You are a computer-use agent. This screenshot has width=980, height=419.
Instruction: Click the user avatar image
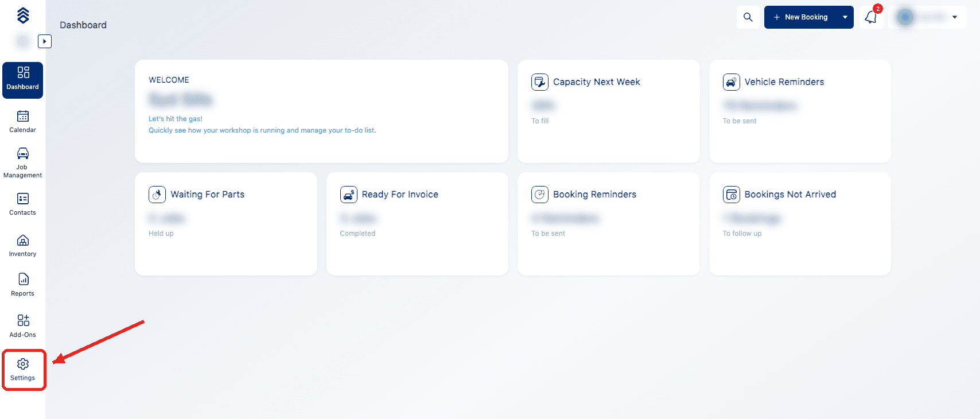[x=905, y=17]
